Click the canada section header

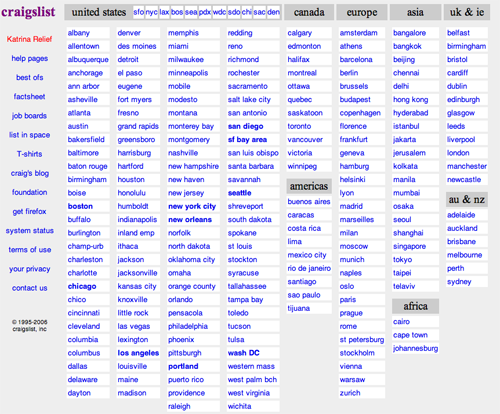click(309, 12)
